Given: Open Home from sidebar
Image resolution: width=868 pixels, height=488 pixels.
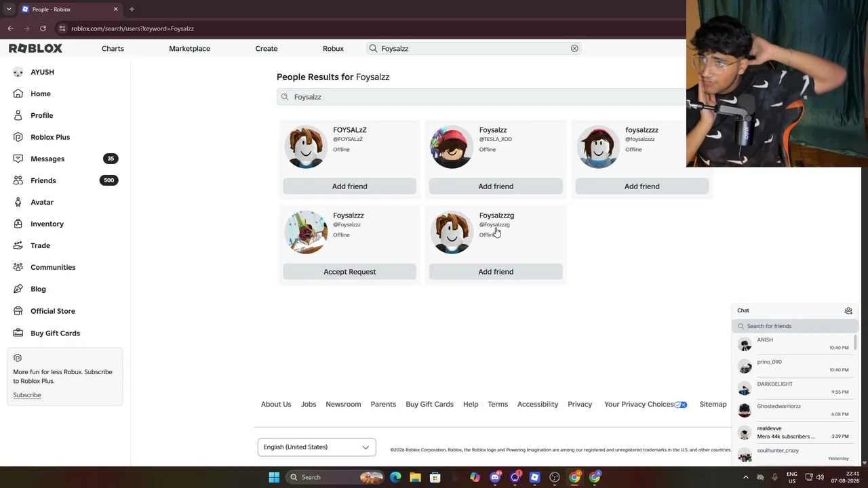Looking at the screenshot, I should 40,94.
